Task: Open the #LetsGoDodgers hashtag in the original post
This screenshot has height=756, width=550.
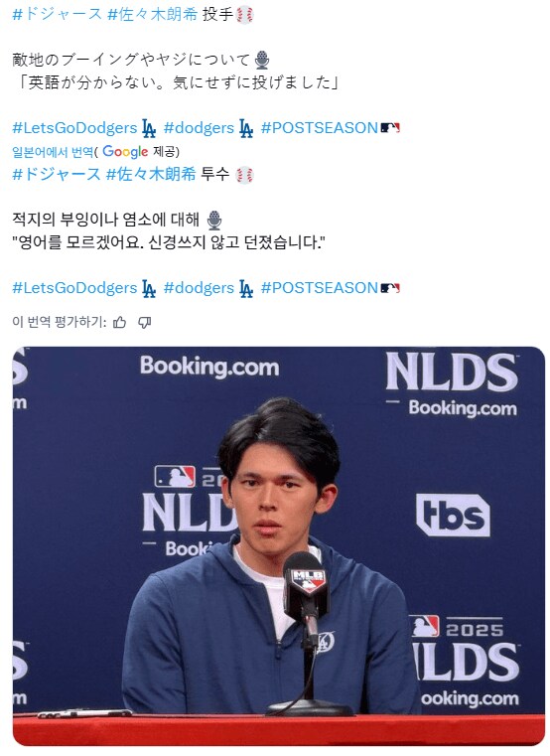Action: [74, 128]
